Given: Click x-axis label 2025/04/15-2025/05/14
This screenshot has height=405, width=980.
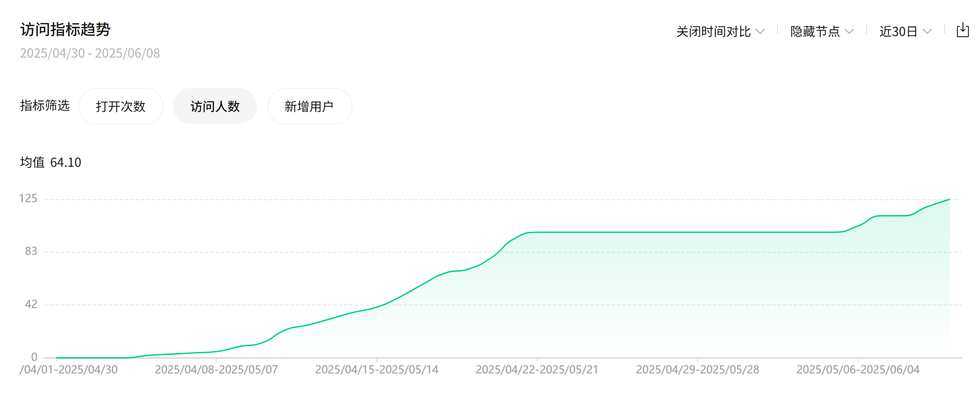Looking at the screenshot, I should click(377, 370).
